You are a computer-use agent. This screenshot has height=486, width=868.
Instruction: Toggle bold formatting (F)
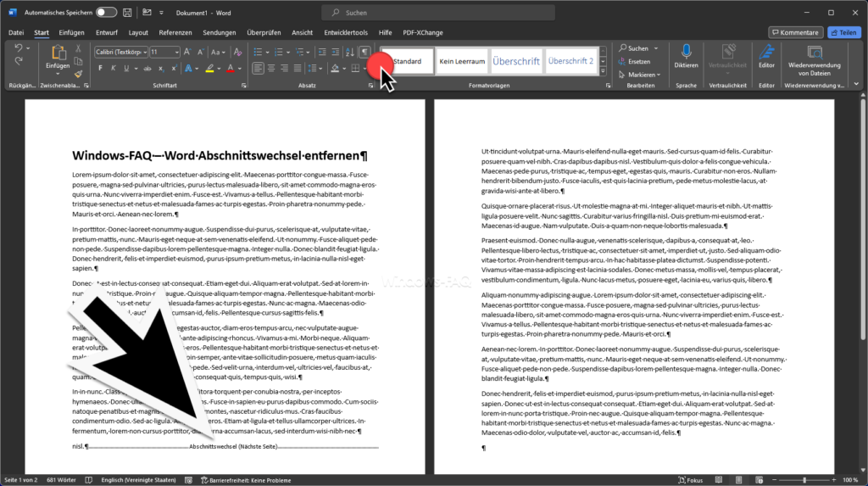[x=100, y=69]
